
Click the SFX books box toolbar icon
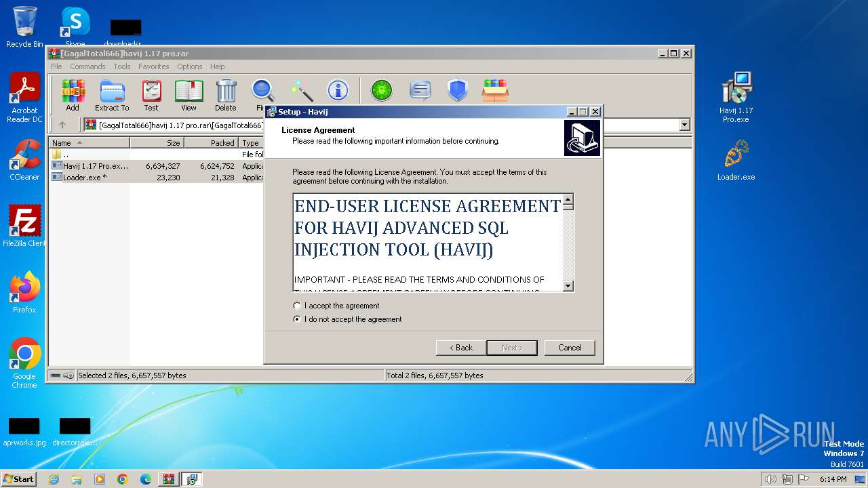tap(495, 90)
